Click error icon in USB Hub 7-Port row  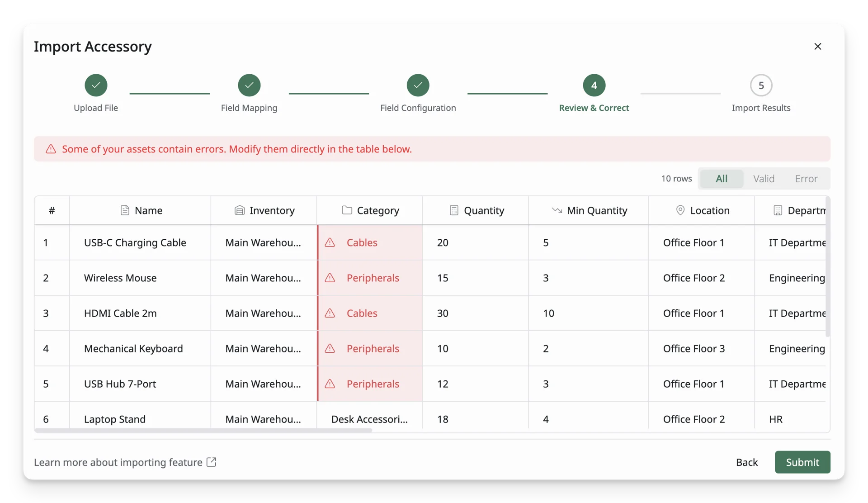pos(330,384)
